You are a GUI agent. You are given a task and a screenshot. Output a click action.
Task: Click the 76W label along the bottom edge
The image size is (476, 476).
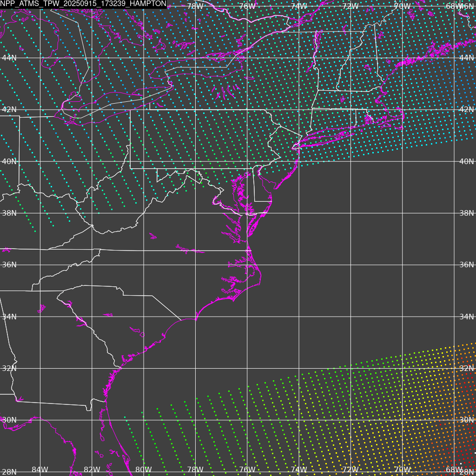pos(247,469)
